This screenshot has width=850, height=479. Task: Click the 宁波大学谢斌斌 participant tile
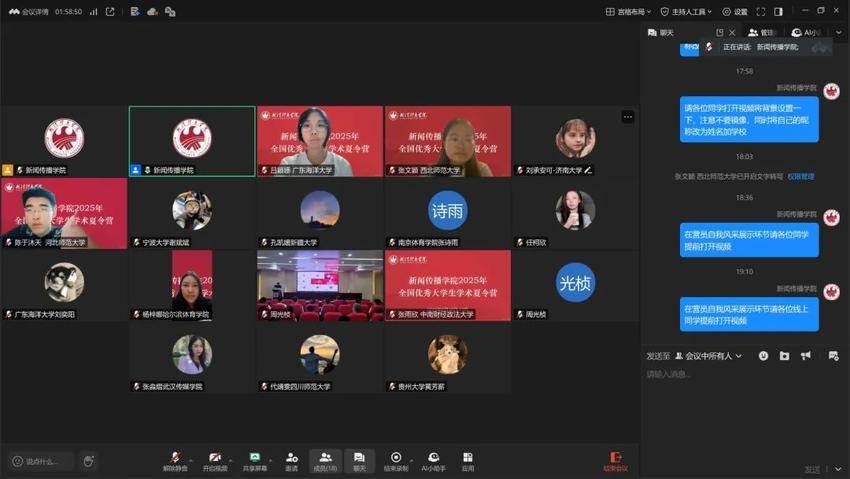[192, 213]
